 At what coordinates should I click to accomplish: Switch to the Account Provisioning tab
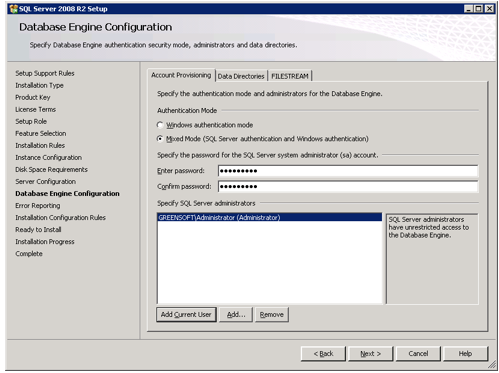tap(181, 75)
